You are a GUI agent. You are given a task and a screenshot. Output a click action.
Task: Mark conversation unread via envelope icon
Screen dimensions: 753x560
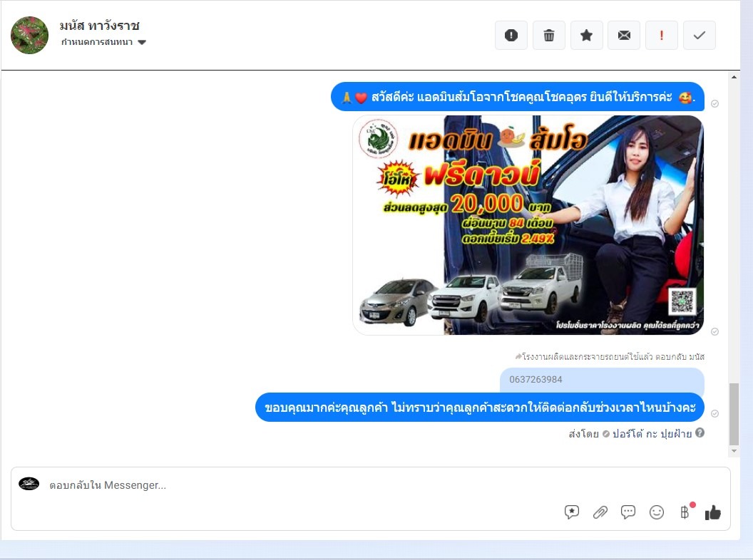pyautogui.click(x=624, y=36)
